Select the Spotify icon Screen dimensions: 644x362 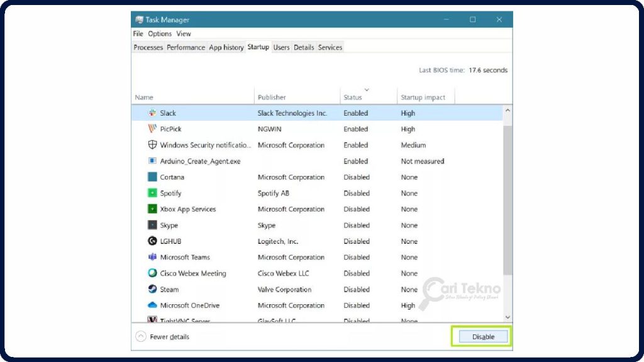point(151,193)
